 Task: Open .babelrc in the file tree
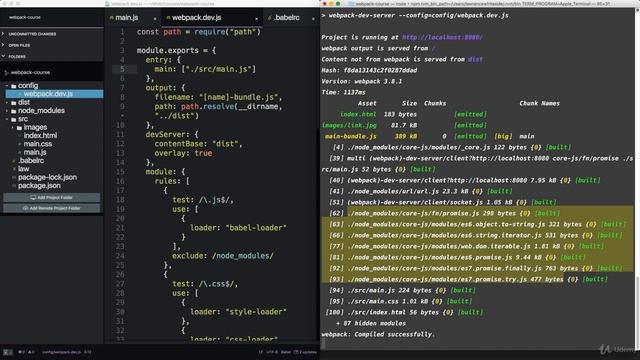[x=31, y=160]
